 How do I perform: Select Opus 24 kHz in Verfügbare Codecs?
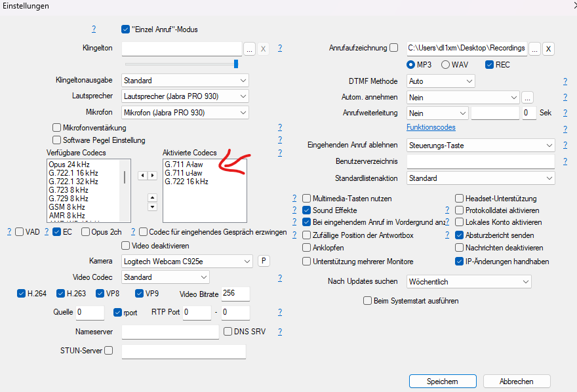[68, 164]
